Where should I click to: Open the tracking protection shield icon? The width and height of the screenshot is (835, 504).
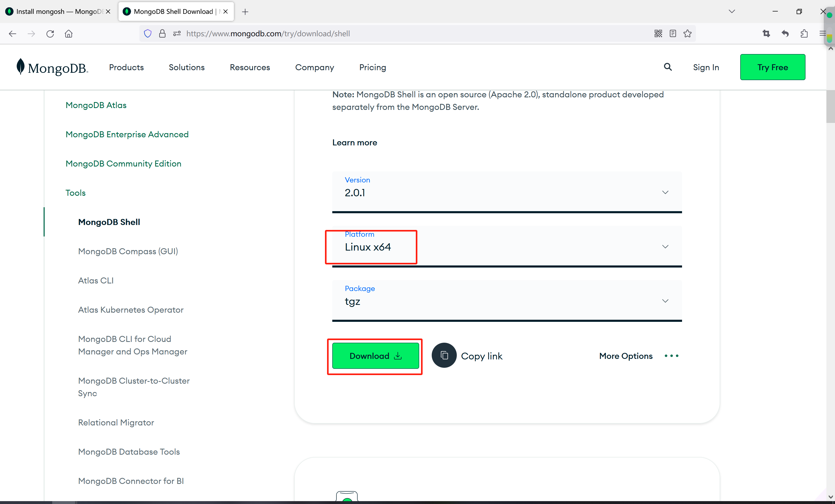[x=148, y=34]
